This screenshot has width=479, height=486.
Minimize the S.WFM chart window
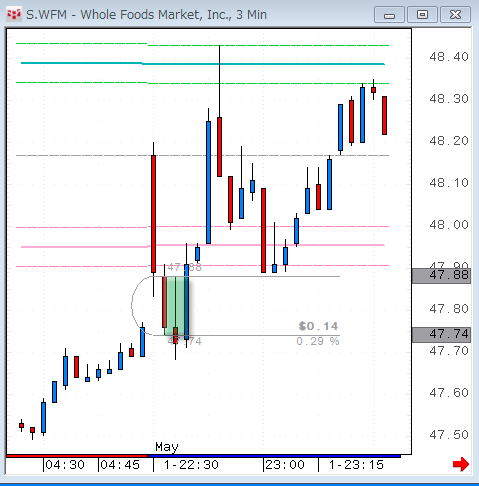pyautogui.click(x=389, y=15)
